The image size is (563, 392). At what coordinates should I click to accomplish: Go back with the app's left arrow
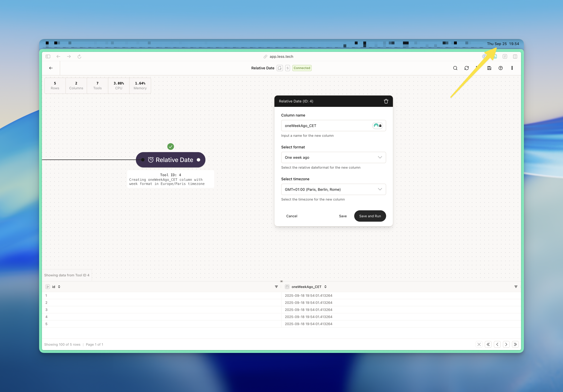(51, 68)
